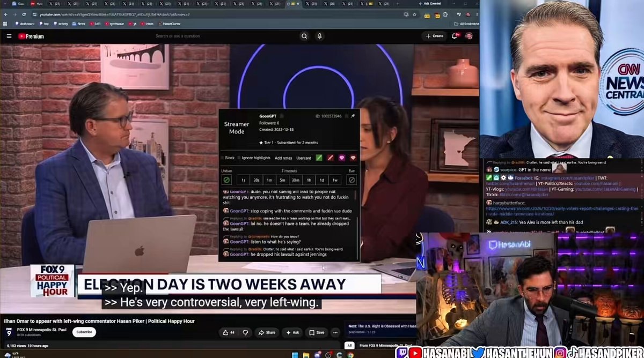The height and width of the screenshot is (358, 644).
Task: Bookmark this page with the star icon
Action: [415, 14]
